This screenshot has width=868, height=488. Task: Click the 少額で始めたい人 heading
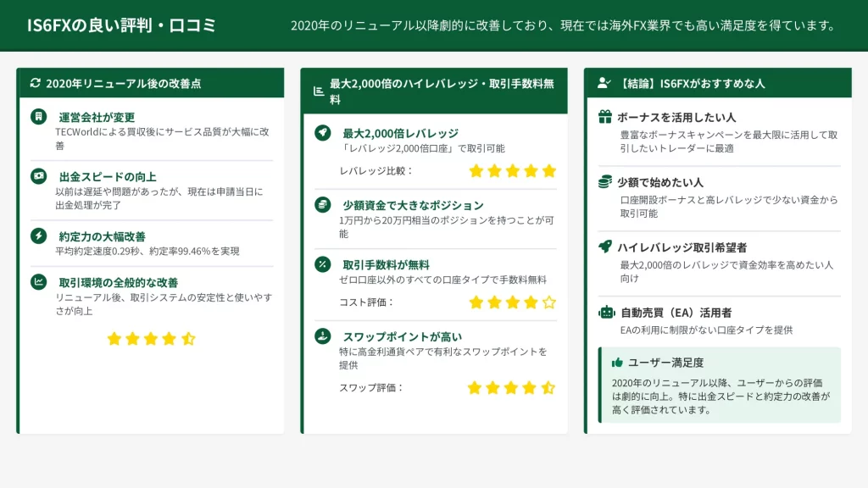pos(659,182)
